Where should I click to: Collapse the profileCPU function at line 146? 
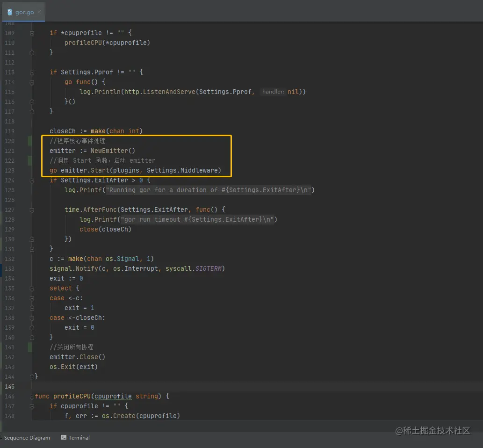coord(32,397)
